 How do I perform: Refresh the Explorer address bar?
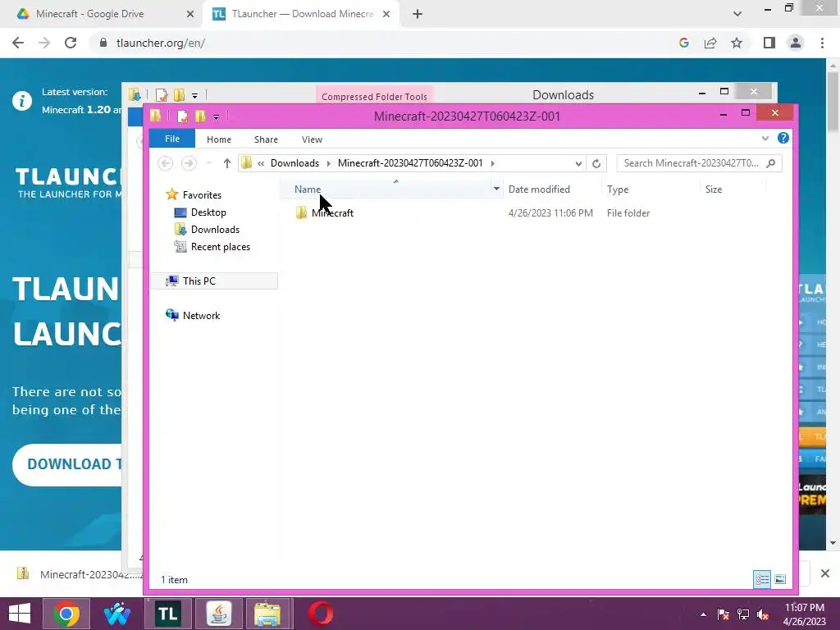coord(596,163)
